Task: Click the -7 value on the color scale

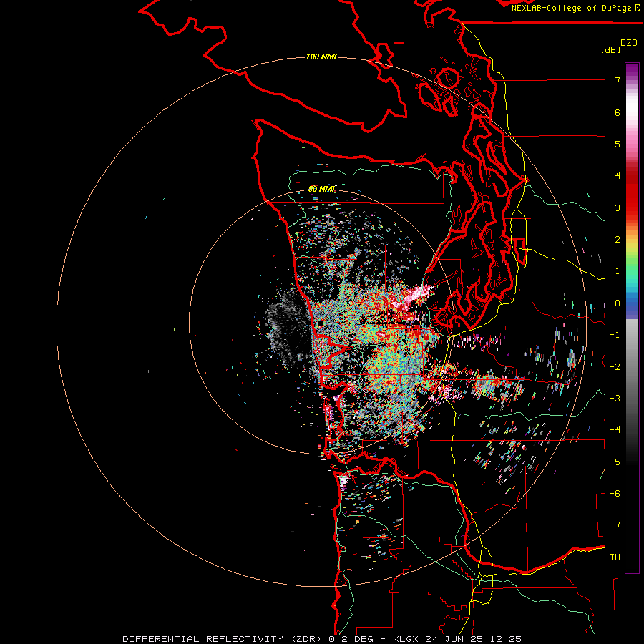Action: [615, 525]
